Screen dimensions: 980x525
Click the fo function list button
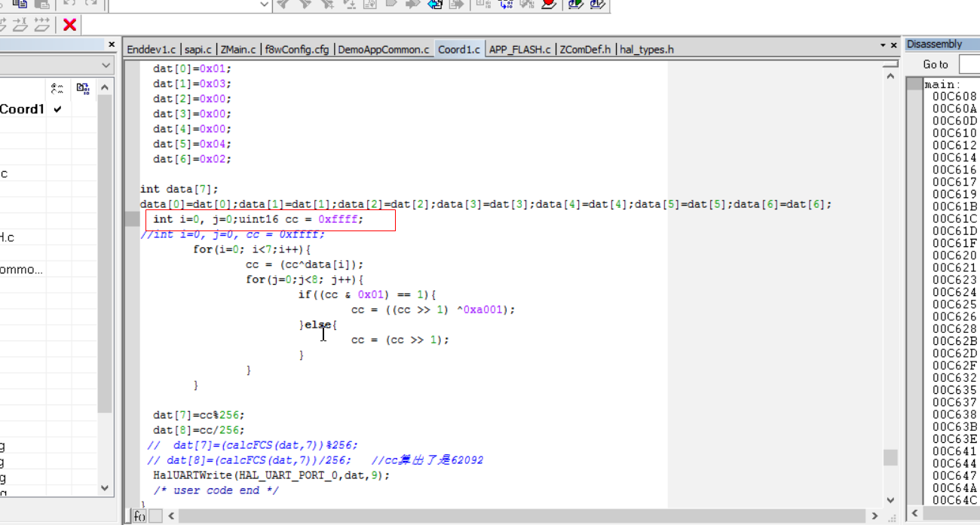[x=139, y=516]
